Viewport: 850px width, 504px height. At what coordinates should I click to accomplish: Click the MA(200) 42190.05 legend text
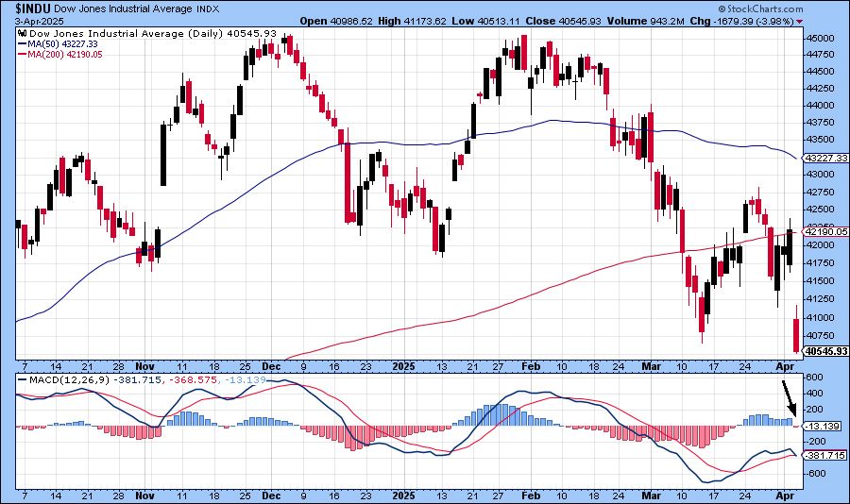click(x=64, y=54)
